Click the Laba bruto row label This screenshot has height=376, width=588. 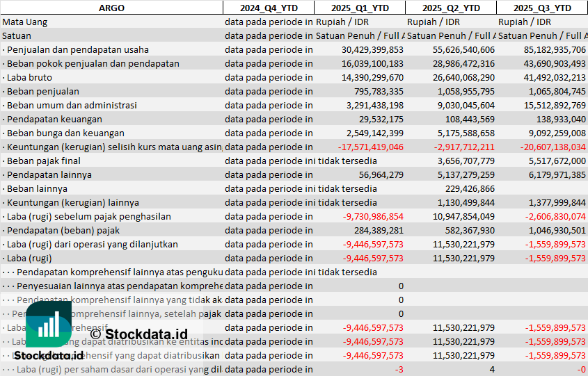(x=30, y=77)
